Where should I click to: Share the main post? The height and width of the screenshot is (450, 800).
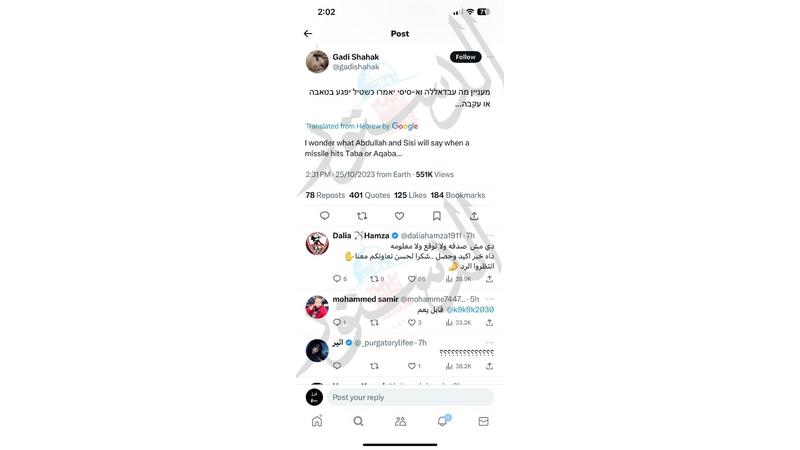coord(474,216)
